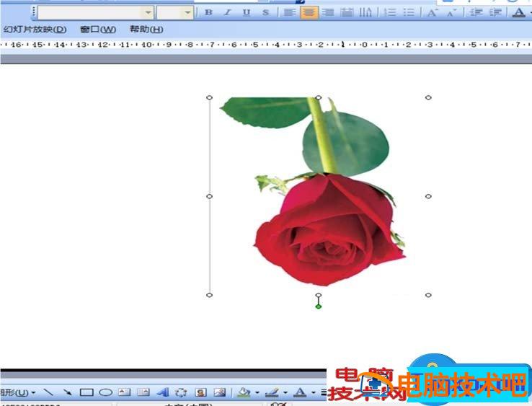This screenshot has height=406, width=532.
Task: Apply line color with brush icon
Action: tap(272, 393)
